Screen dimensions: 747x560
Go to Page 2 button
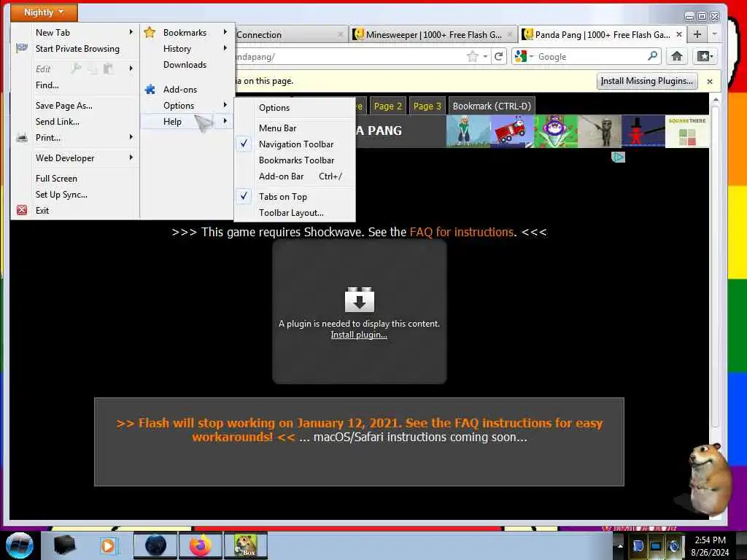click(x=388, y=106)
